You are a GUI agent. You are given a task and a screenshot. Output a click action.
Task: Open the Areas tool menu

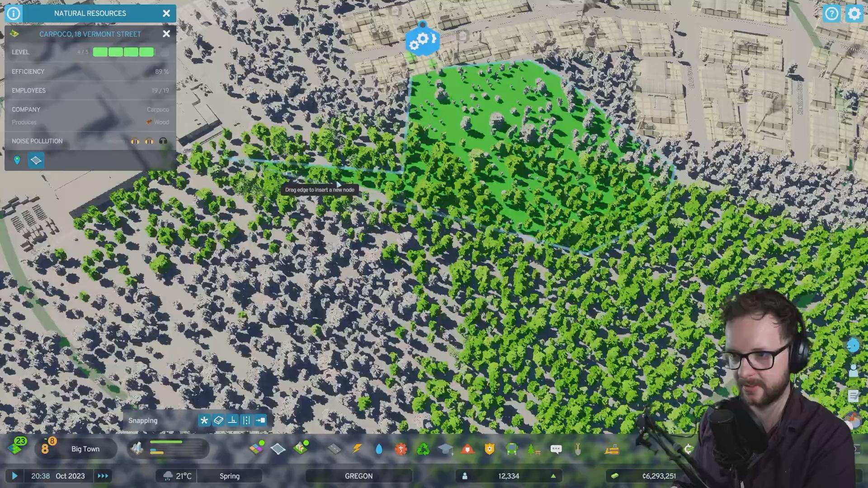[278, 449]
